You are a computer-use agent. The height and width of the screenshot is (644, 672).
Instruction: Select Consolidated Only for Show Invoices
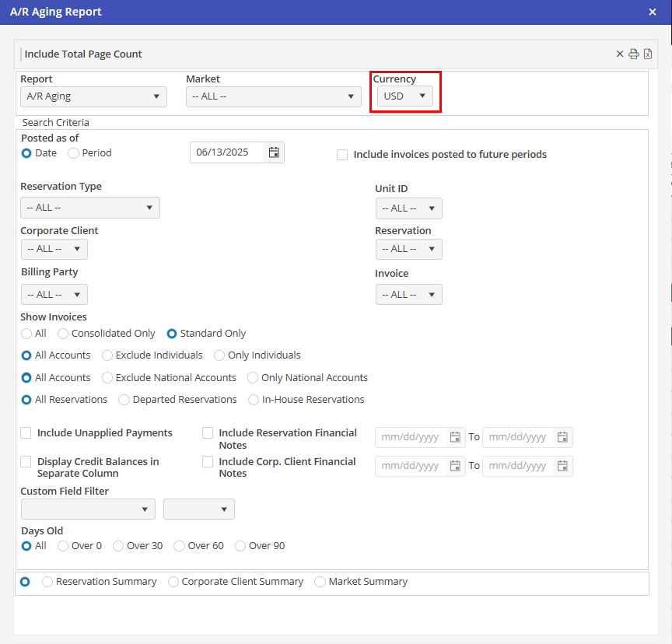(x=63, y=334)
